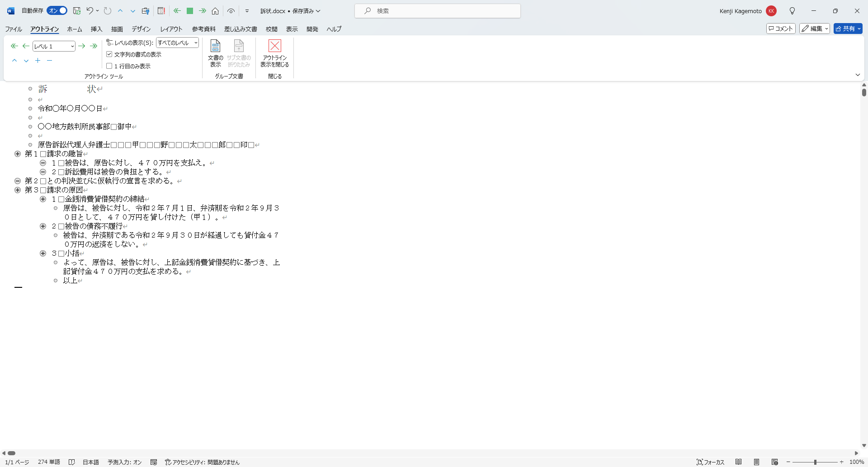Click the コメント button
The height and width of the screenshot is (467, 868).
click(781, 29)
